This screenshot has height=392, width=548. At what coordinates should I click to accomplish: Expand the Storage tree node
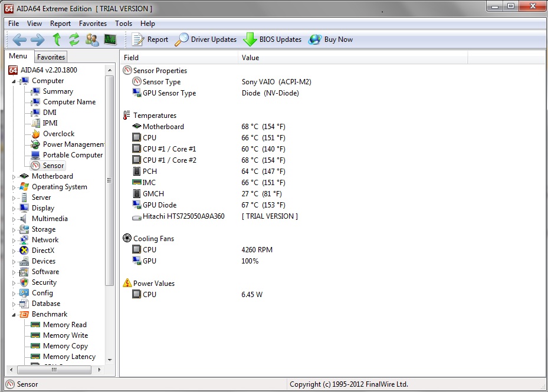click(x=14, y=230)
